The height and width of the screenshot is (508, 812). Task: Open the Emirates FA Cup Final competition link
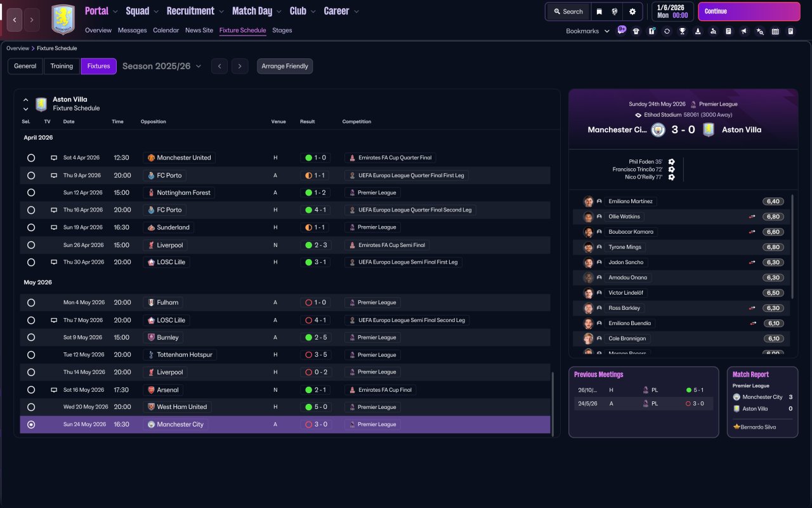[x=380, y=390]
